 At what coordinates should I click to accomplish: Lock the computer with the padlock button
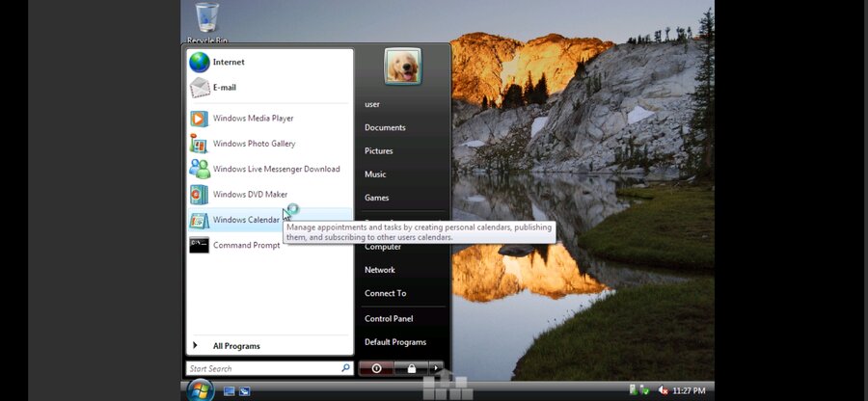(x=411, y=368)
